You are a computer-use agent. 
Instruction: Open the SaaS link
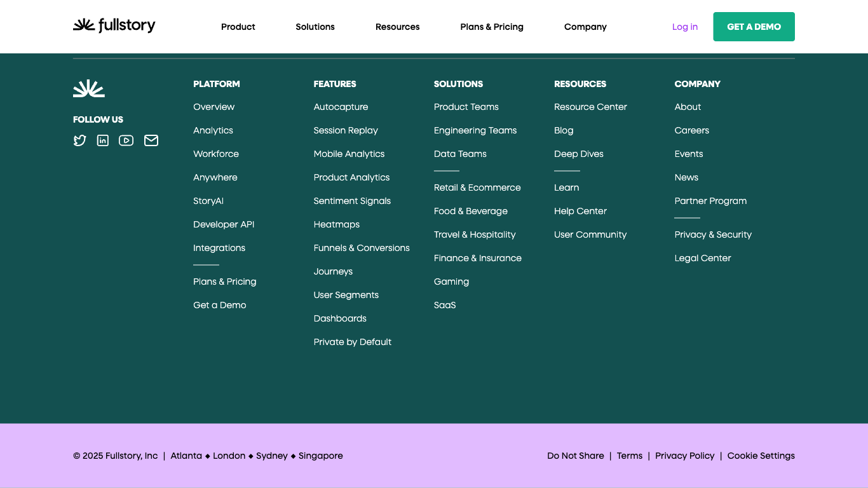[x=445, y=305]
